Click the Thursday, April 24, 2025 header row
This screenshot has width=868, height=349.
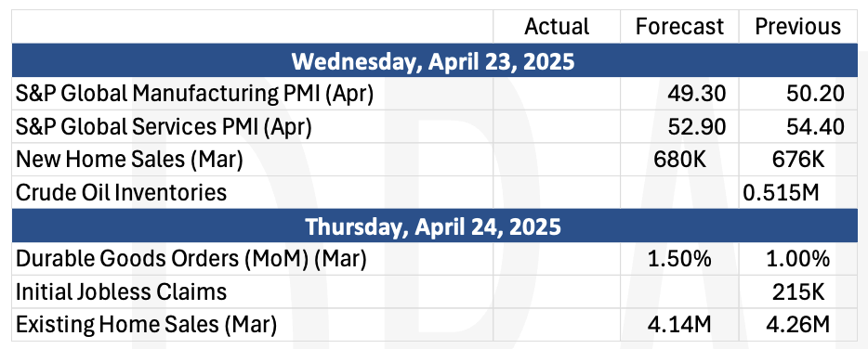(434, 226)
